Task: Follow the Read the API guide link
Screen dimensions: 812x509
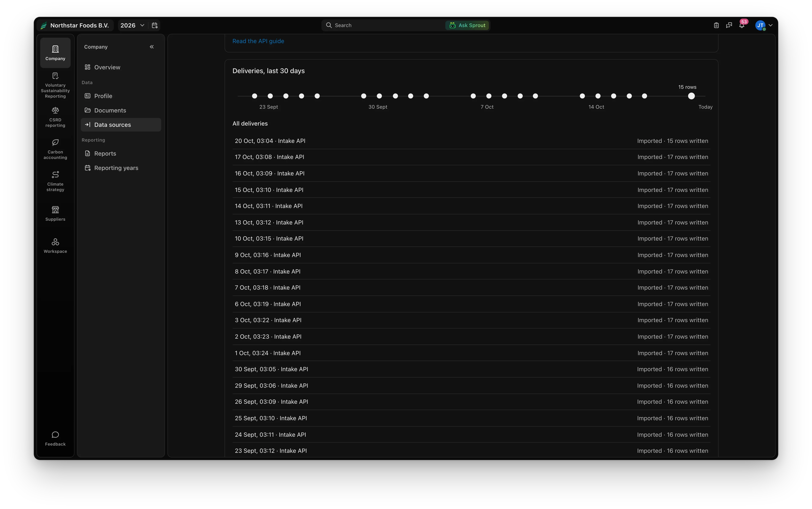Action: (x=258, y=41)
